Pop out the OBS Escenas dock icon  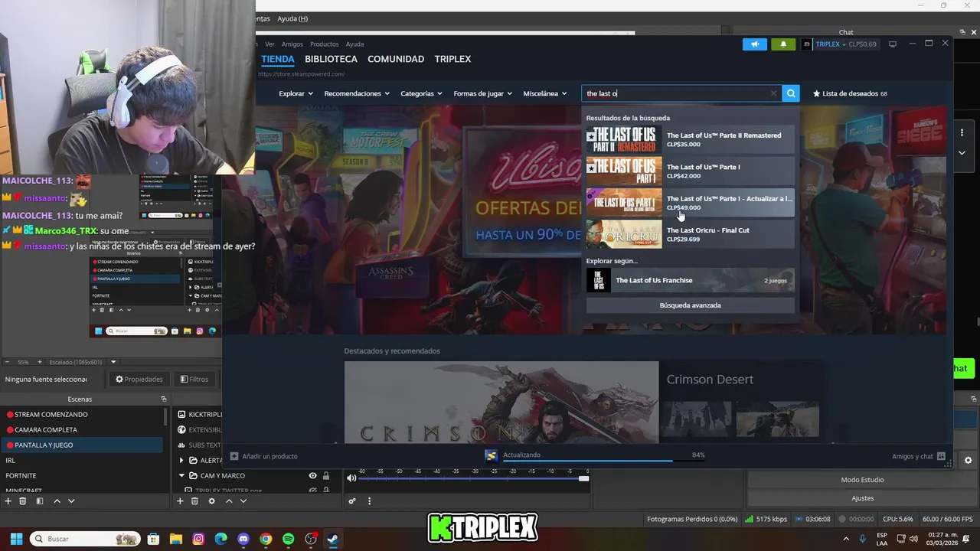[163, 399]
